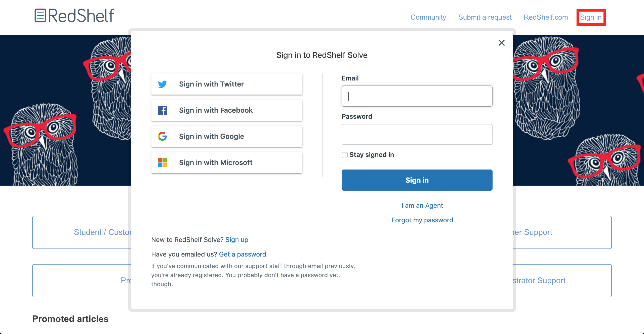Open the I am an Agent link
Screen dimensions: 644x334
pos(422,205)
